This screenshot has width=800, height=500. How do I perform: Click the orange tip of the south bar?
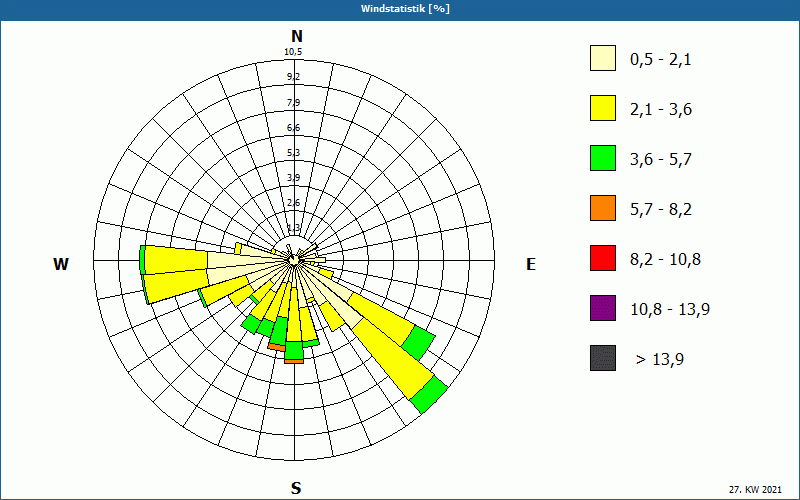(x=294, y=361)
